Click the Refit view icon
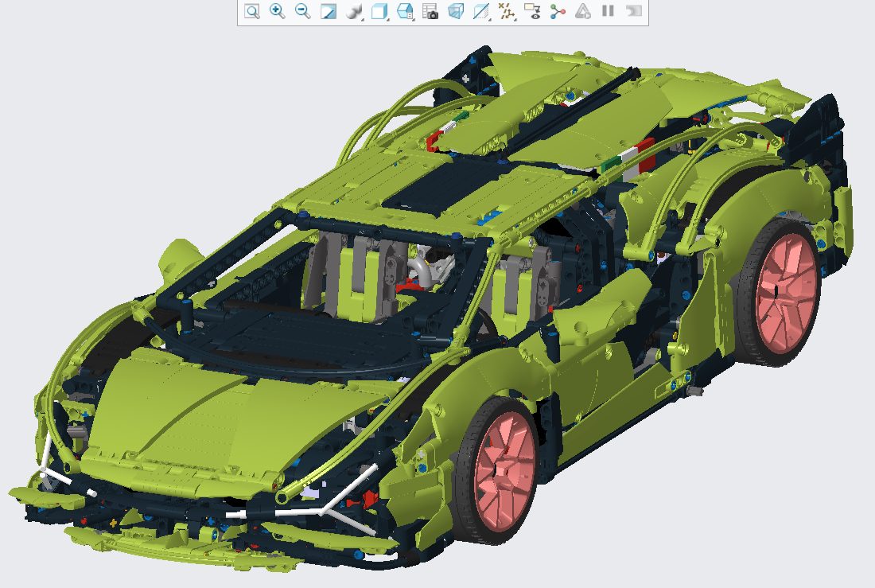 251,11
